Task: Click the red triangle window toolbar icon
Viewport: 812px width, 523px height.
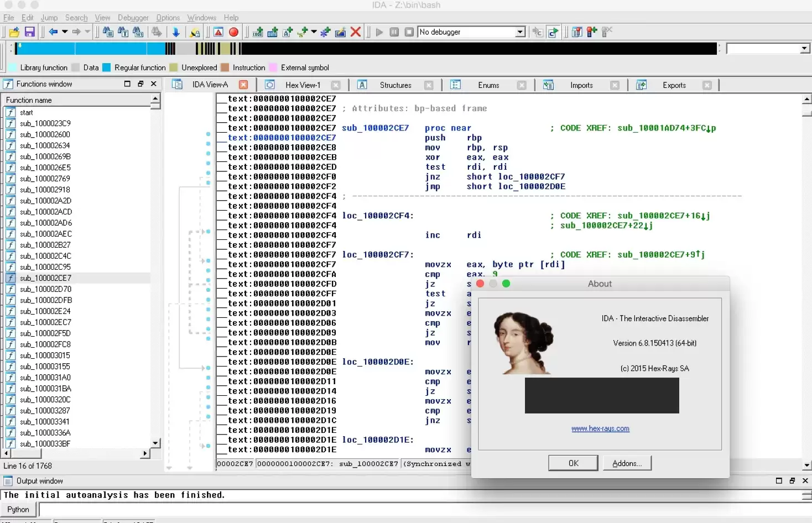Action: click(x=218, y=32)
